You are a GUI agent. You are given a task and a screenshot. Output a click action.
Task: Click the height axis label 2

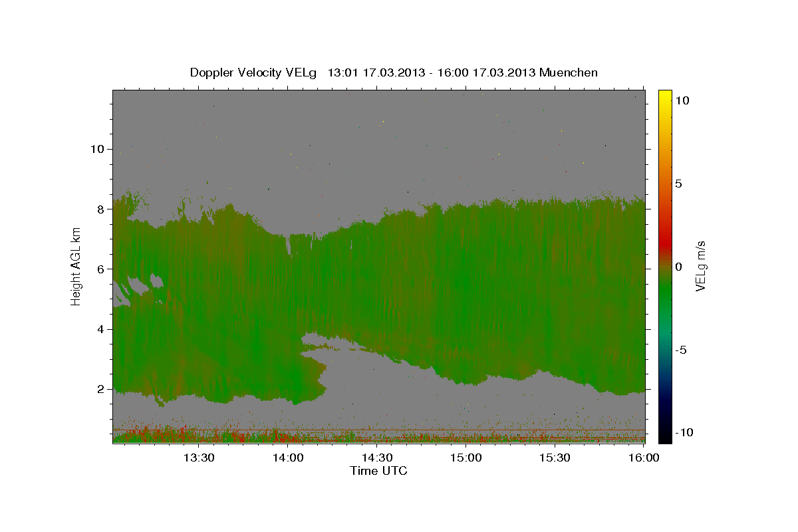(100, 388)
